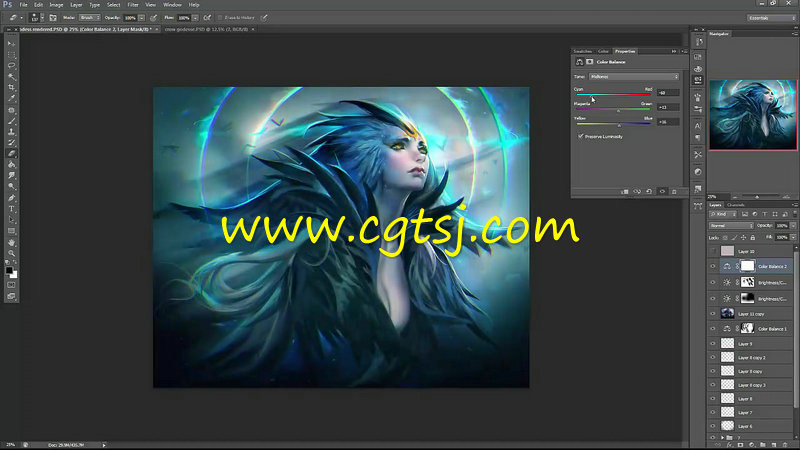Select the Horizontal Type tool

pyautogui.click(x=11, y=209)
